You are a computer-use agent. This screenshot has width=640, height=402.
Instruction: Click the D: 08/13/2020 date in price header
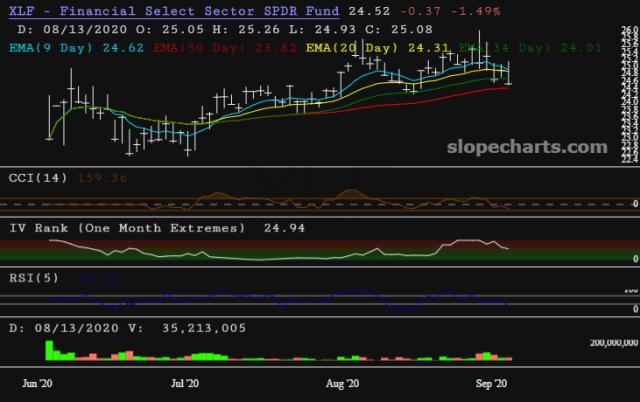(x=72, y=29)
